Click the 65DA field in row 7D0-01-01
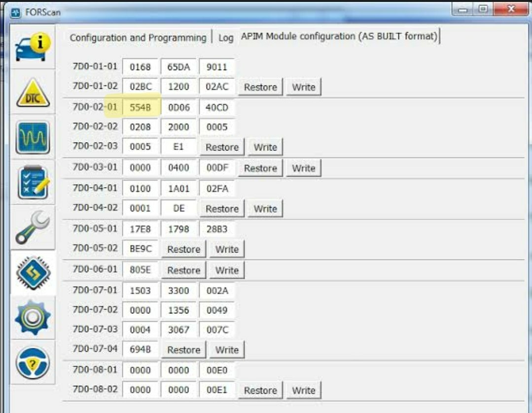Viewport: 532px width, 413px height. [x=178, y=67]
